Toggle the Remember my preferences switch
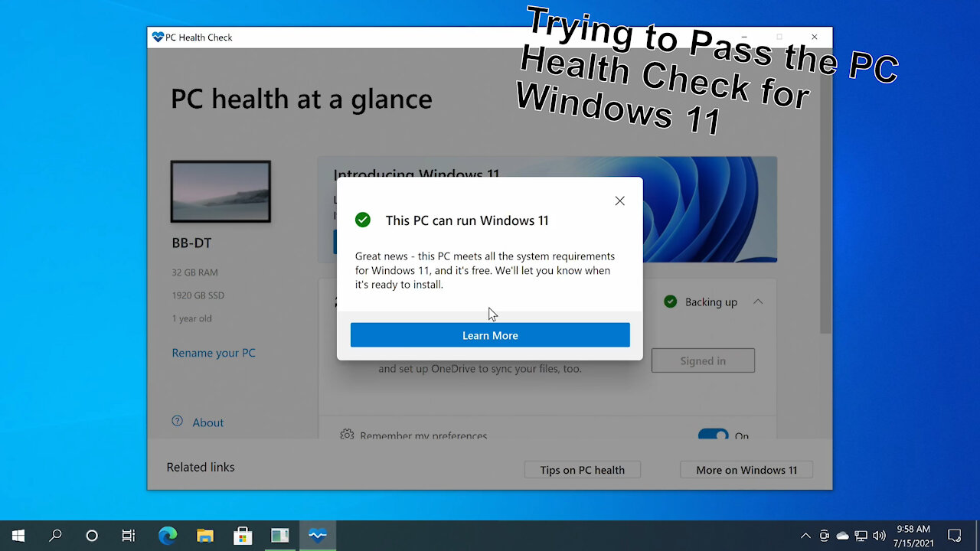The height and width of the screenshot is (551, 980). pos(714,434)
